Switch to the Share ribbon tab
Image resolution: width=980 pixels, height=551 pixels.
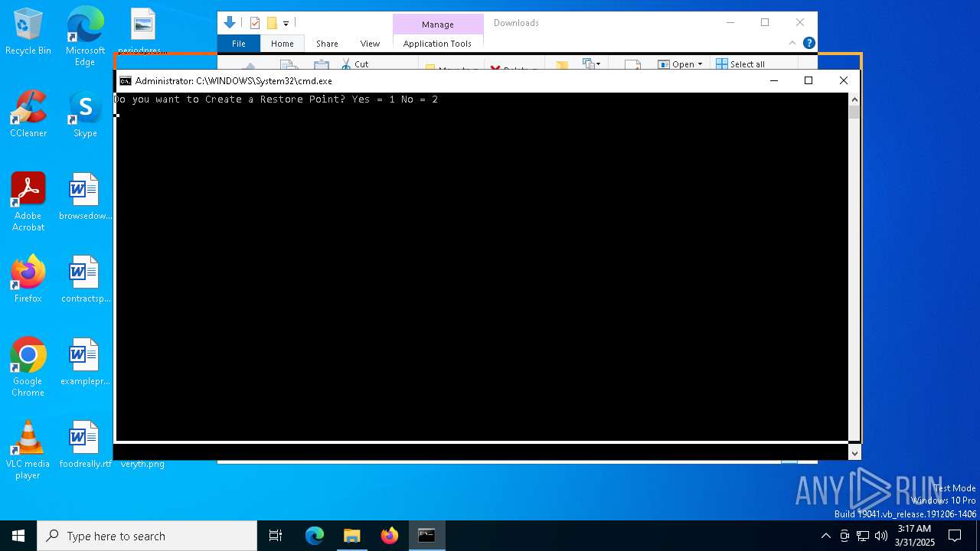pyautogui.click(x=327, y=44)
